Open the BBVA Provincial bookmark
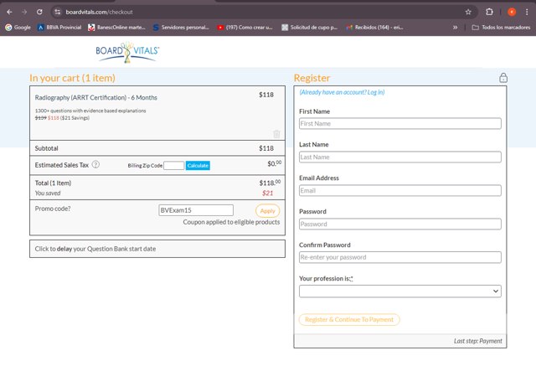 coord(59,28)
